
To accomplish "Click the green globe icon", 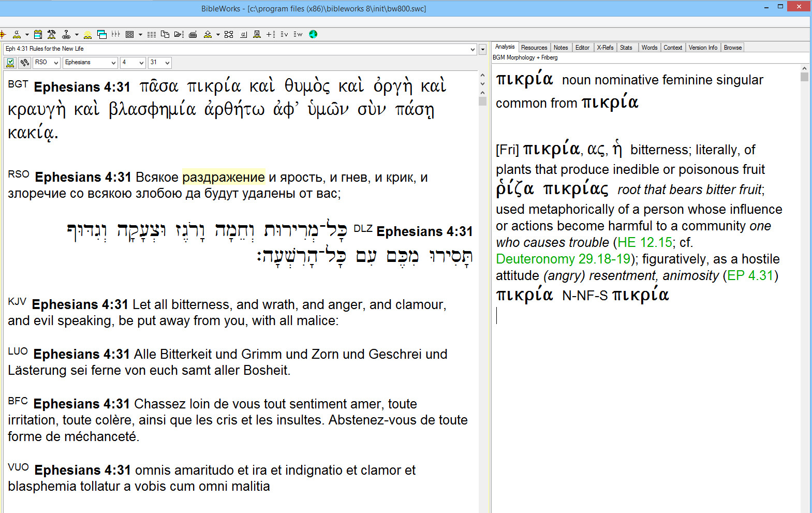I will pos(313,34).
